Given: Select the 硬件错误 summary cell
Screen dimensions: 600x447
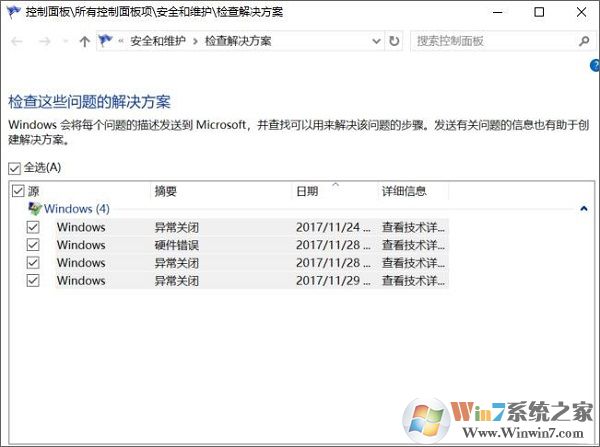Looking at the screenshot, I should pyautogui.click(x=177, y=245).
